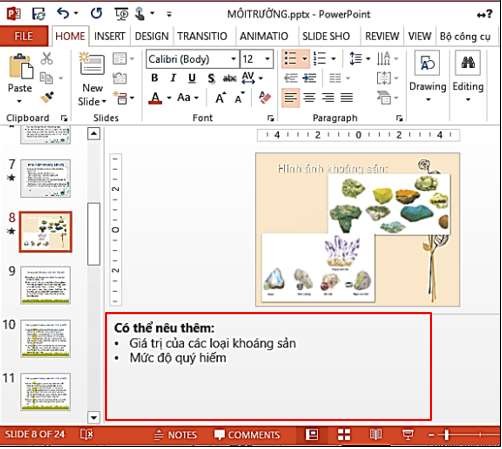This screenshot has height=449, width=502.
Task: Toggle Underline formatting
Action: coord(192,78)
